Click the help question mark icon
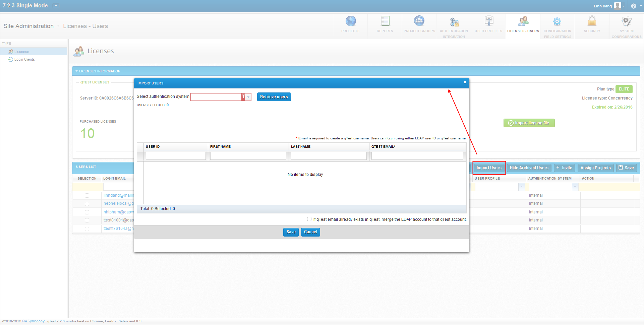 [633, 6]
